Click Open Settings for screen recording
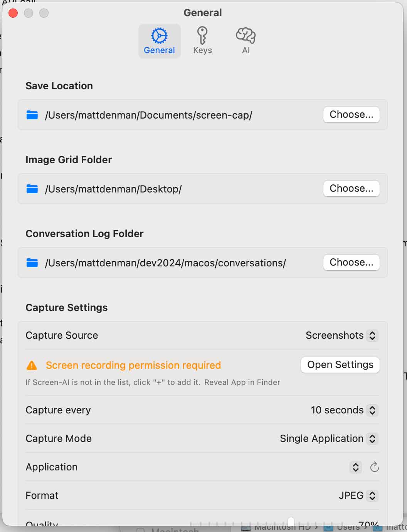The height and width of the screenshot is (532, 407). (x=340, y=365)
